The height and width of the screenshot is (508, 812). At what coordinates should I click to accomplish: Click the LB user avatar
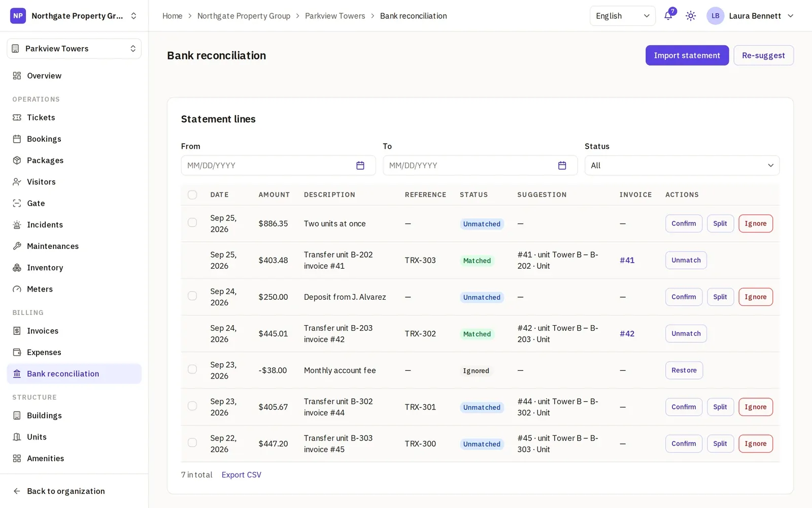(715, 16)
